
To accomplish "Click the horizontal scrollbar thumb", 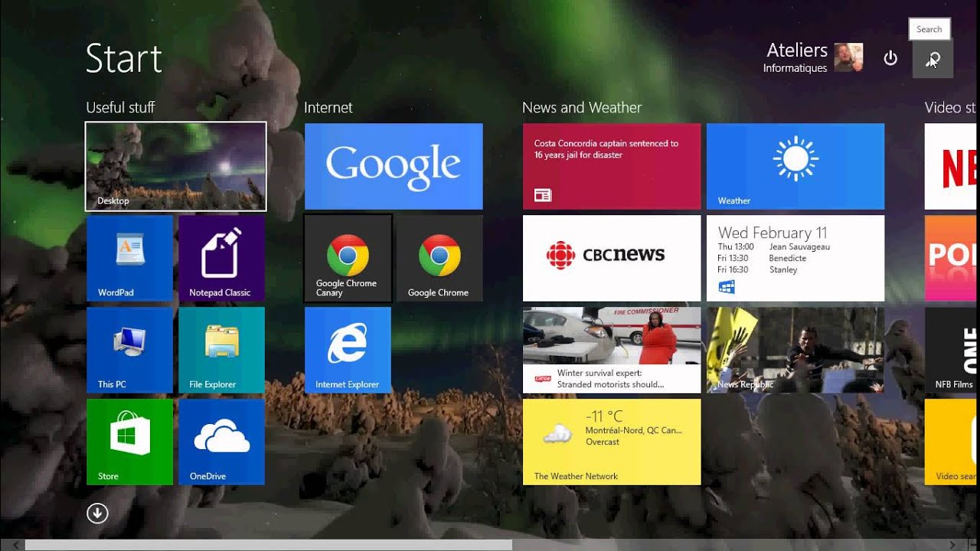I will click(269, 545).
